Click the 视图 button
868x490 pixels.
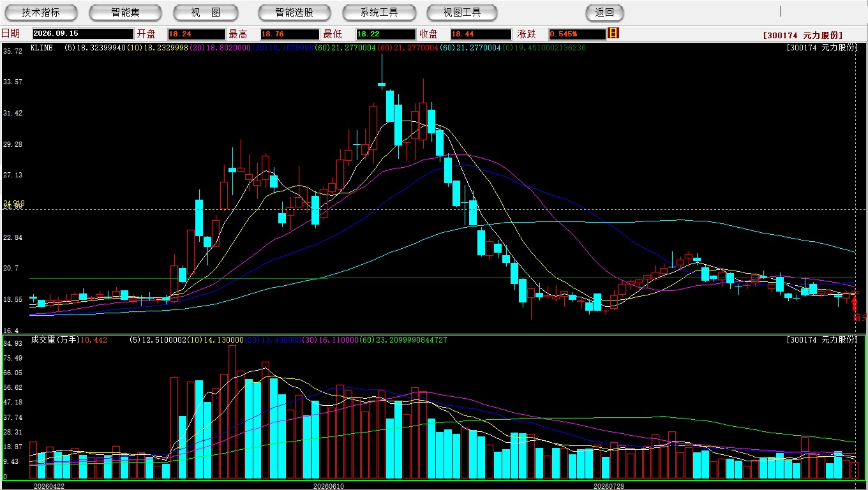206,12
